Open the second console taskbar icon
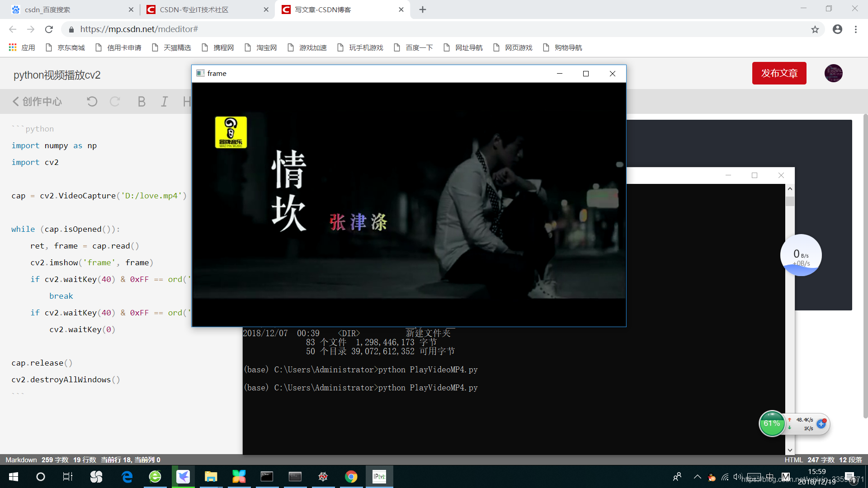The height and width of the screenshot is (488, 868). click(295, 477)
